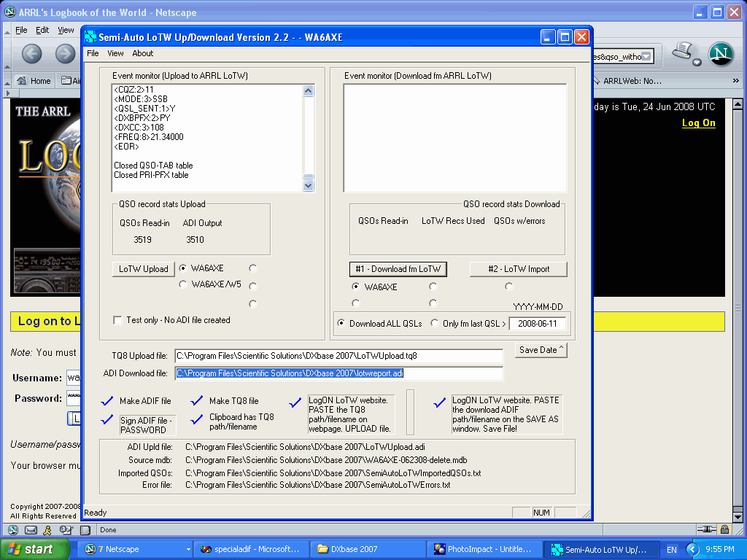
Task: Click the Save Date button
Action: (541, 350)
